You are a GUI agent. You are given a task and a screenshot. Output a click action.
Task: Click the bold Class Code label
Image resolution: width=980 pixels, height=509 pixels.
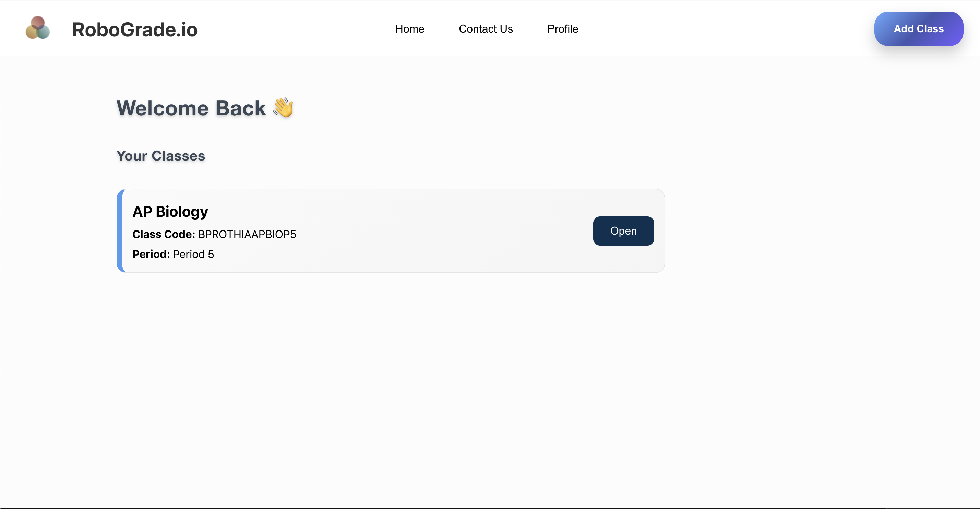point(164,234)
